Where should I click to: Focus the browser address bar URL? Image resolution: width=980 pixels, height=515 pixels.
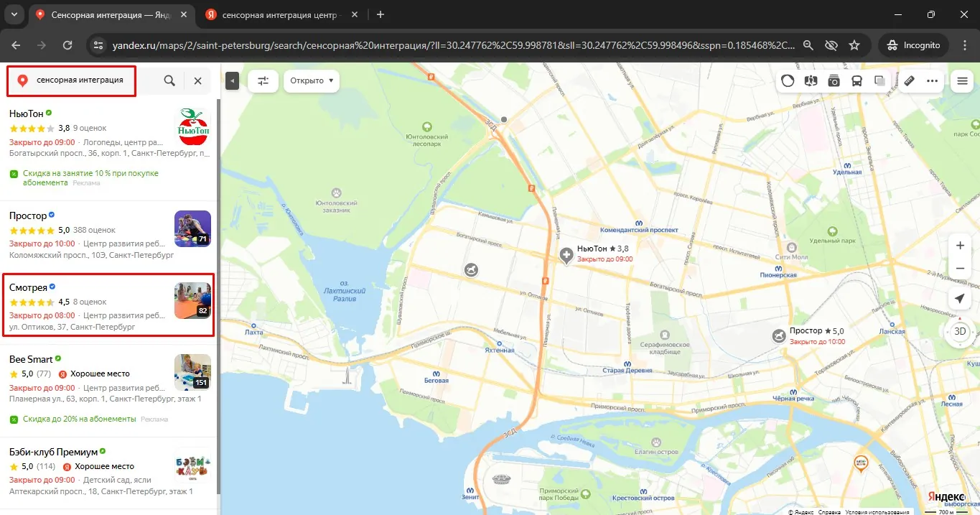[453, 45]
